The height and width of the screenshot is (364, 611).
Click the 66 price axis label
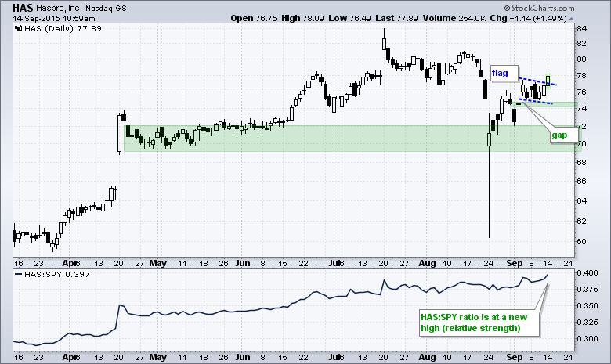(582, 182)
